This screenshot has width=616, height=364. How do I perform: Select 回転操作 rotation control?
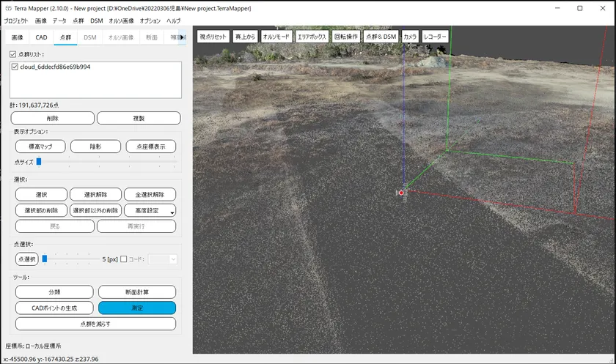coord(345,36)
